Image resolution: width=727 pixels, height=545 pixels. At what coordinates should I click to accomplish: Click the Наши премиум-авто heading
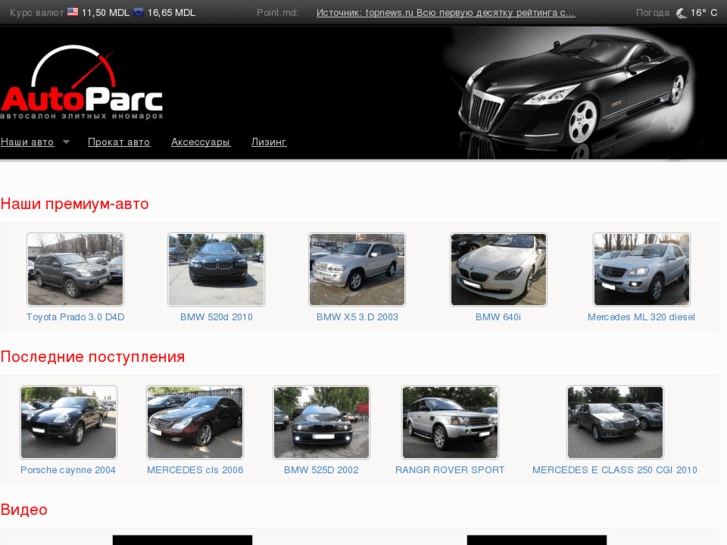pyautogui.click(x=75, y=204)
